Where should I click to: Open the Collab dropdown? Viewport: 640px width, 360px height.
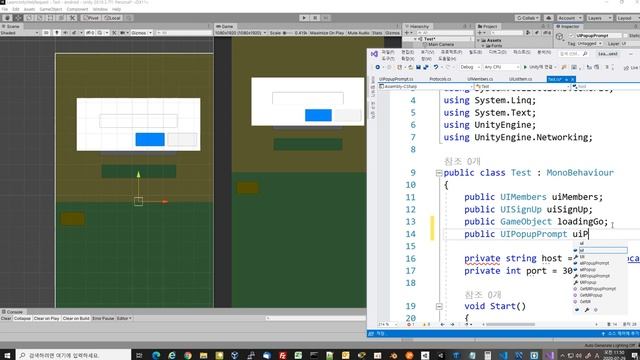[x=527, y=18]
